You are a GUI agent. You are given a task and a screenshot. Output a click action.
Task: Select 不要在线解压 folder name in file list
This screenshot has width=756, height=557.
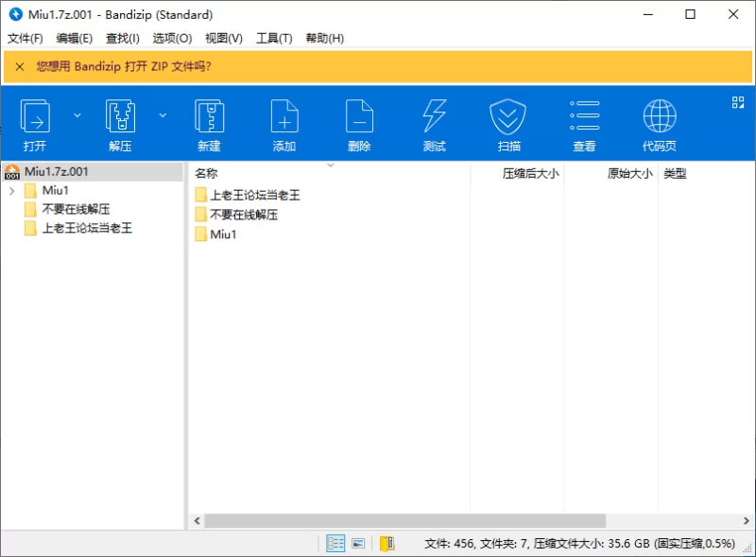click(244, 215)
